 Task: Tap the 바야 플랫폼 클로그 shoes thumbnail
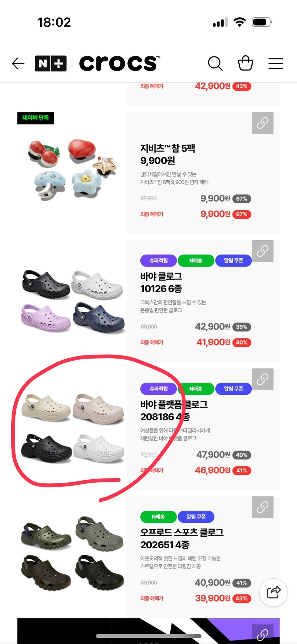click(73, 428)
